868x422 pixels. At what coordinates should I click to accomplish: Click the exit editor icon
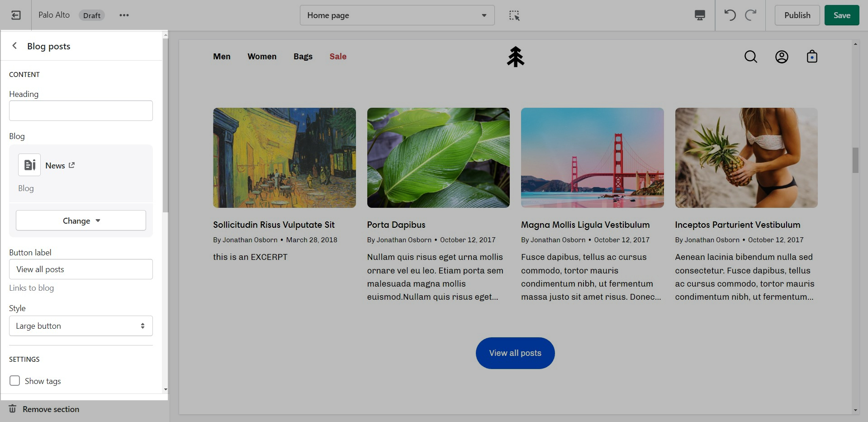(16, 15)
